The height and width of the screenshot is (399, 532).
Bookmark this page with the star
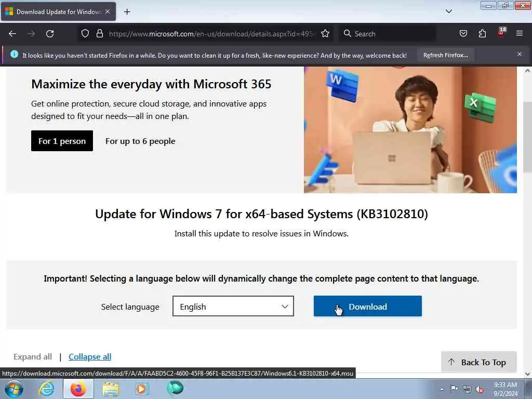(325, 34)
